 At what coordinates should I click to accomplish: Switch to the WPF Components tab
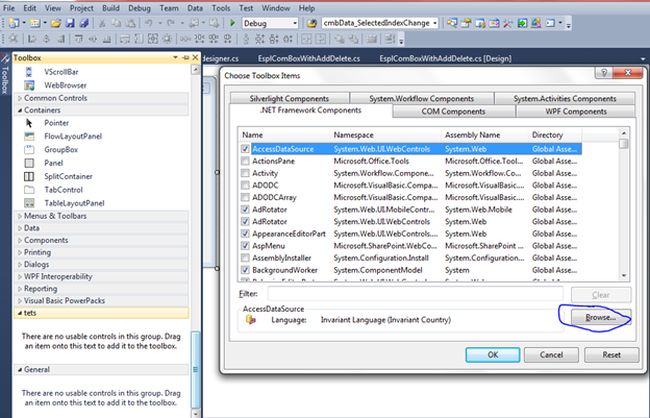[x=576, y=111]
